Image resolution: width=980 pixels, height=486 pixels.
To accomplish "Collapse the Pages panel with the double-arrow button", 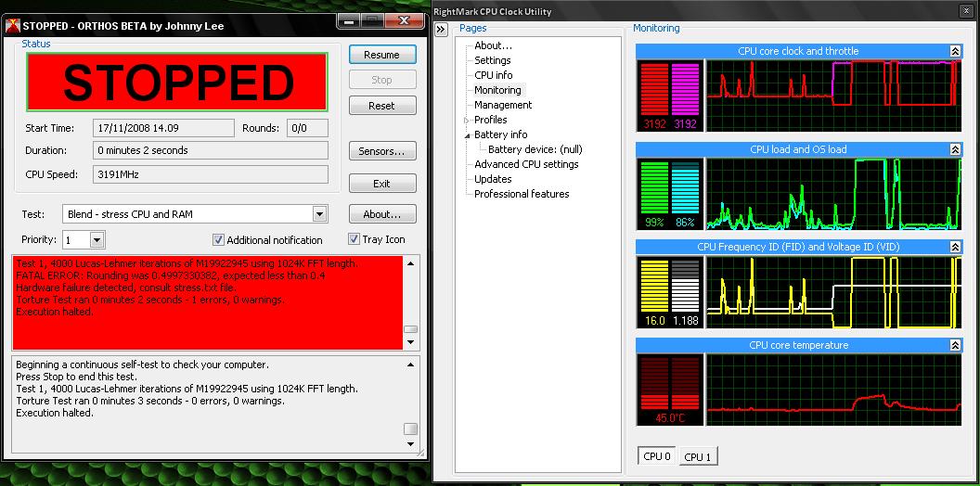I will (x=441, y=30).
